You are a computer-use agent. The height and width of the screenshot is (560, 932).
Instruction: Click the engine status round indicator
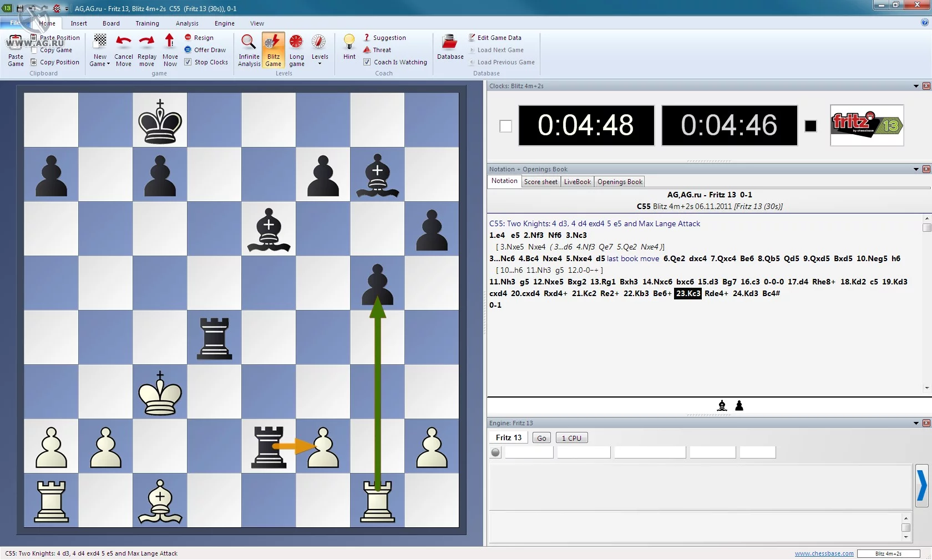(x=496, y=452)
